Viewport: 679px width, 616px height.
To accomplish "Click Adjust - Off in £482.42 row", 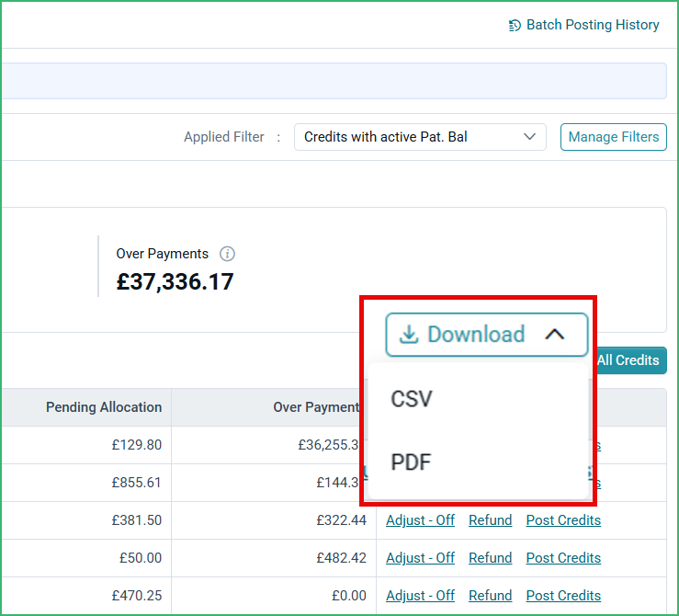I will [x=420, y=557].
